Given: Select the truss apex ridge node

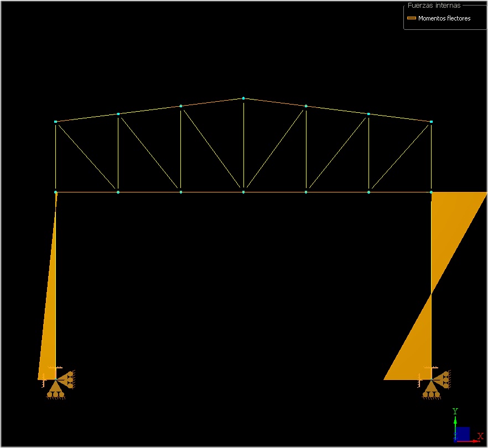Looking at the screenshot, I should (x=243, y=98).
